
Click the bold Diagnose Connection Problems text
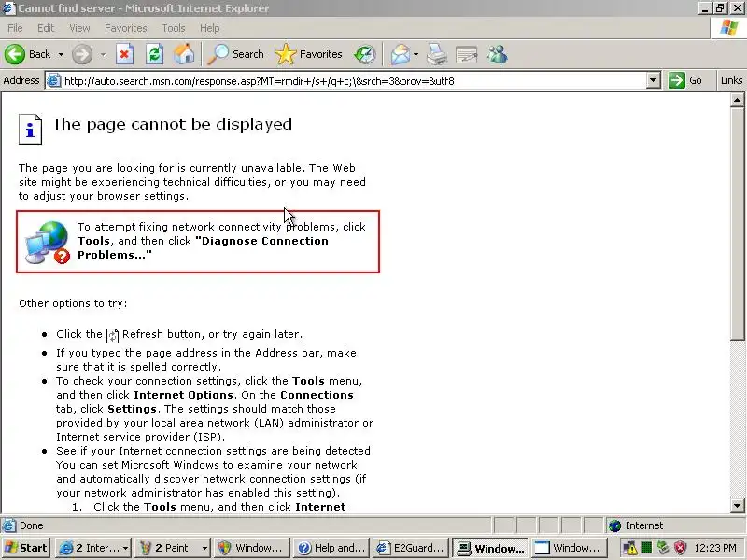[x=203, y=247]
